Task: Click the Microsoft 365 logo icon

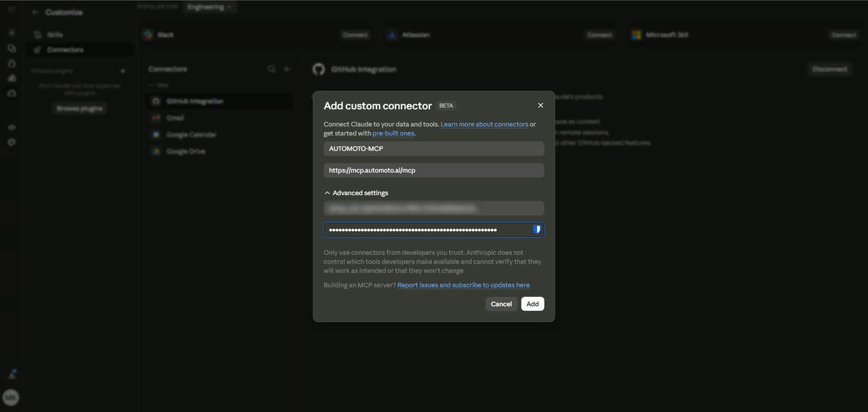Action: click(636, 35)
